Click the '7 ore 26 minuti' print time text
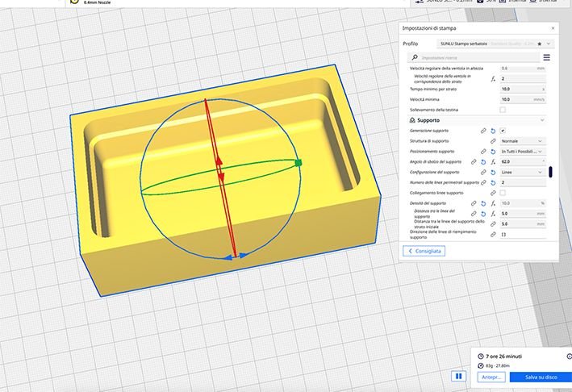 503,357
